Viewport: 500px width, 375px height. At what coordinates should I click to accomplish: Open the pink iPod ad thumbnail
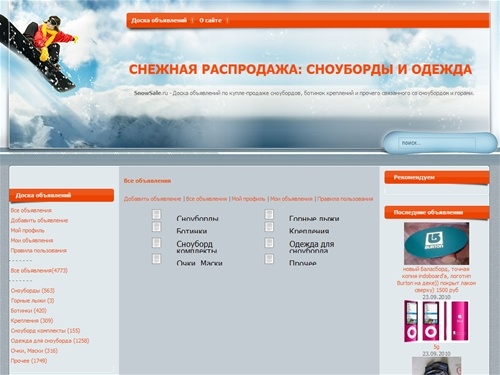pyautogui.click(x=436, y=321)
